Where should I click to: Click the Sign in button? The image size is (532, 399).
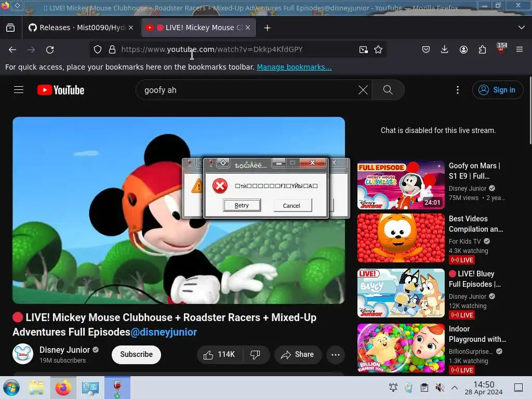coord(497,90)
